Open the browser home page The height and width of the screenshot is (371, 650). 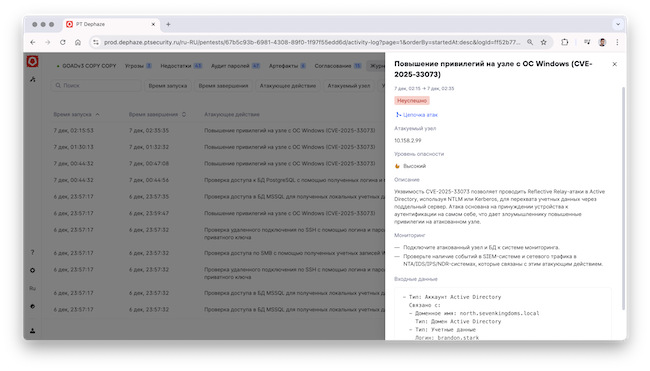pyautogui.click(x=78, y=42)
